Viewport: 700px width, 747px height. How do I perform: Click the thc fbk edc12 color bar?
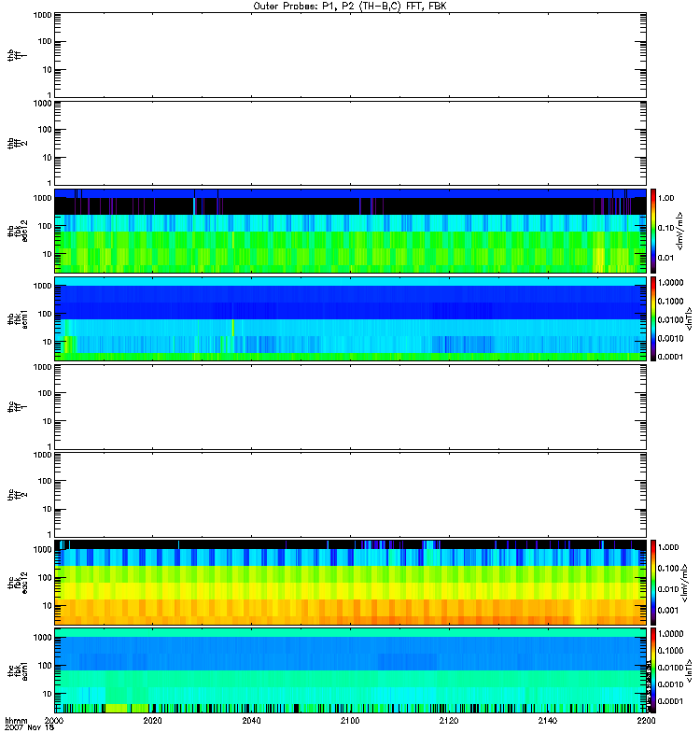pos(653,582)
